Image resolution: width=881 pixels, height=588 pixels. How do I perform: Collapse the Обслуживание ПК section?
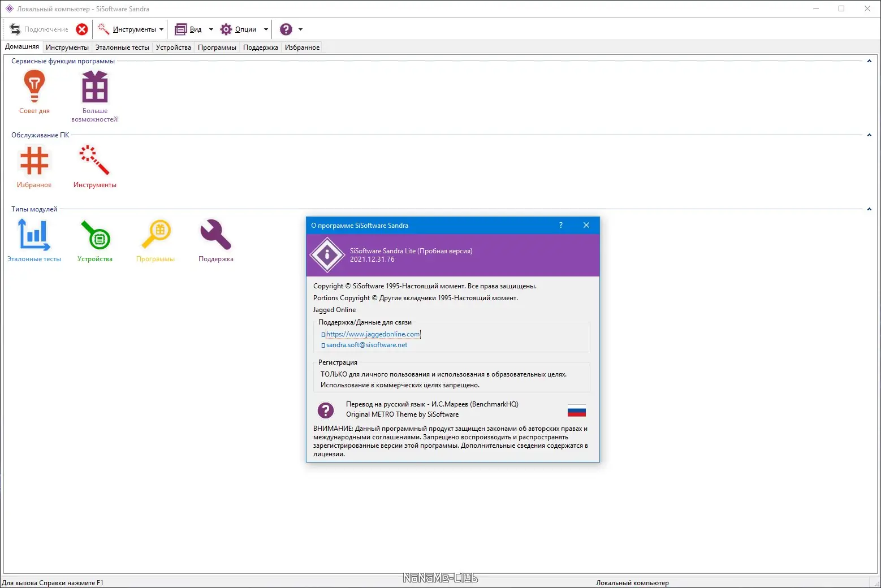(869, 135)
